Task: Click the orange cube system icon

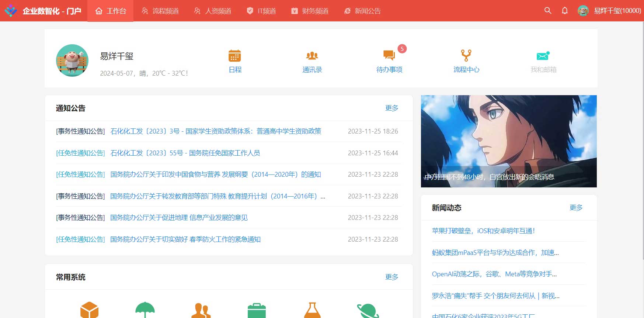Action: pos(89,310)
